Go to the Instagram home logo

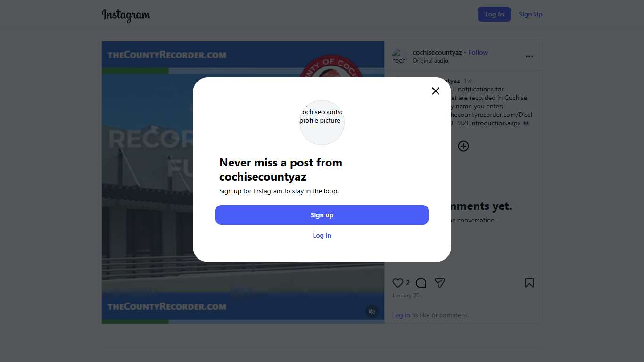[x=126, y=15]
